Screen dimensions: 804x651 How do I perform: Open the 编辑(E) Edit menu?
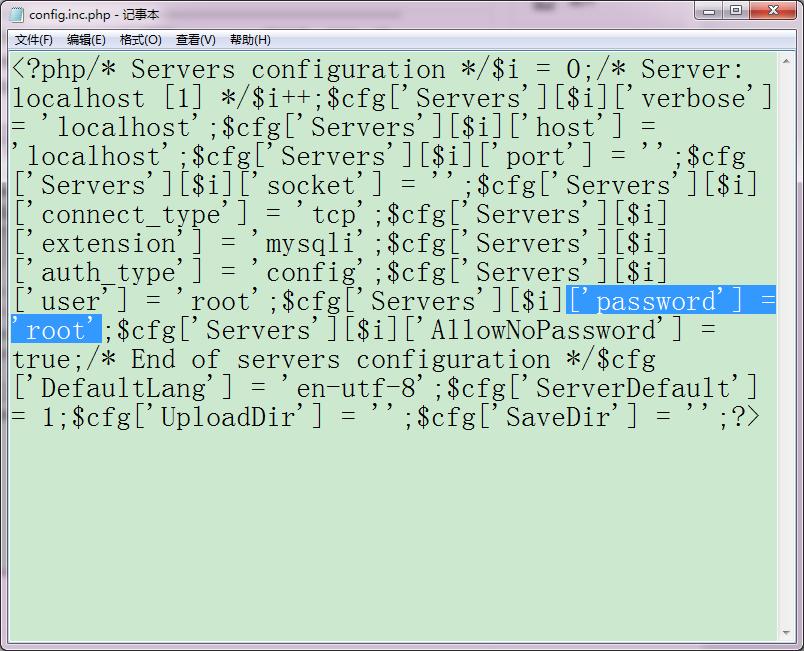86,40
